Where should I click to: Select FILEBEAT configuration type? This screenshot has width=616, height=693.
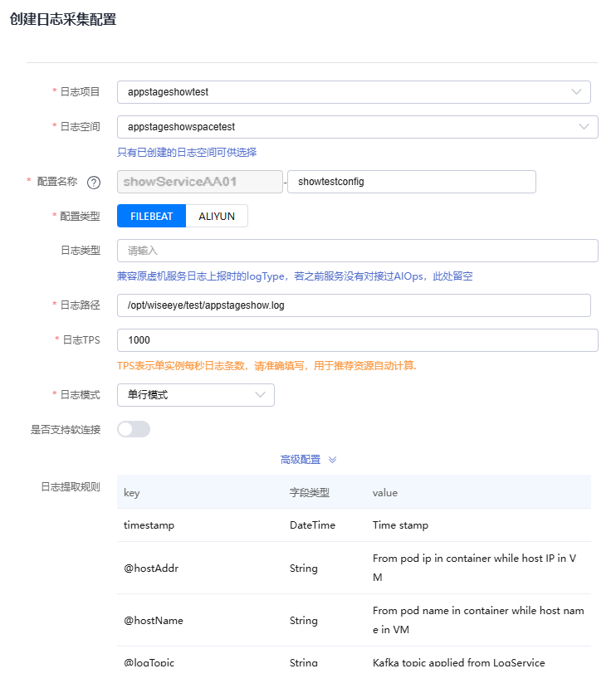point(152,216)
